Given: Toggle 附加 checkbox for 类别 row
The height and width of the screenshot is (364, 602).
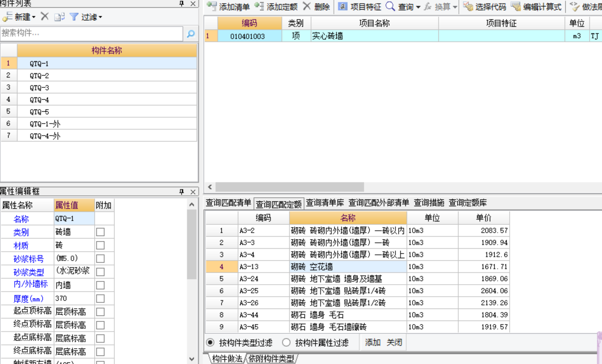Looking at the screenshot, I should [100, 232].
